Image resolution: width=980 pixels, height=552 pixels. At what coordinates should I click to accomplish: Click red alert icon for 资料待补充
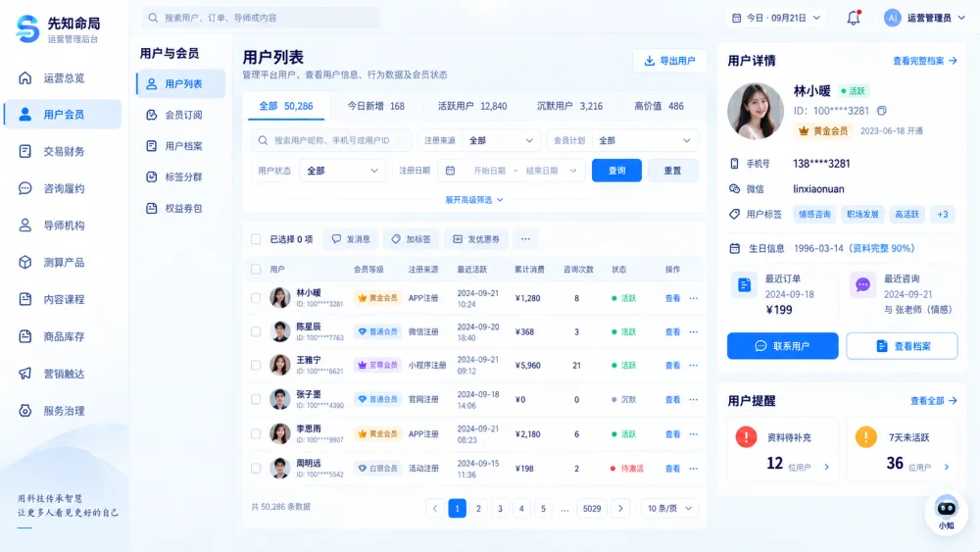746,437
